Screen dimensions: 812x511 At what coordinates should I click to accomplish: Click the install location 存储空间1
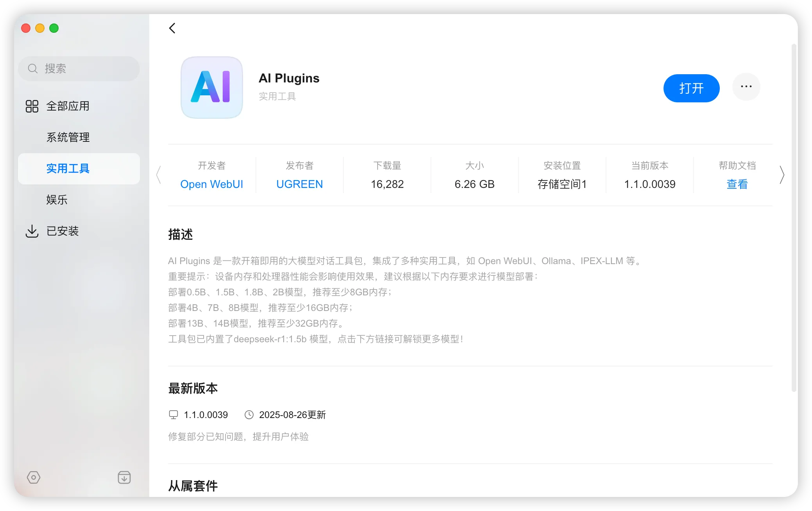click(x=562, y=184)
